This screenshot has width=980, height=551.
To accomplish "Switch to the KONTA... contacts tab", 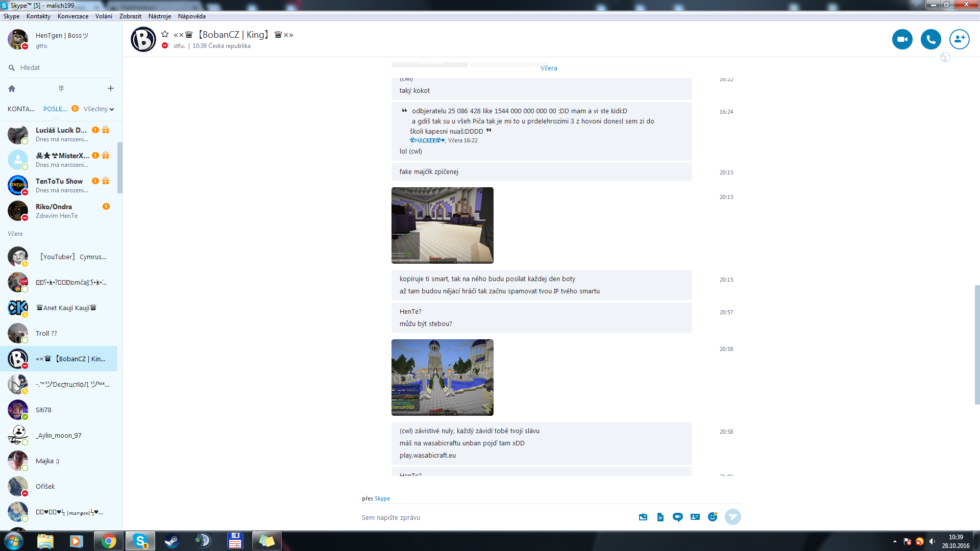I will 21,109.
